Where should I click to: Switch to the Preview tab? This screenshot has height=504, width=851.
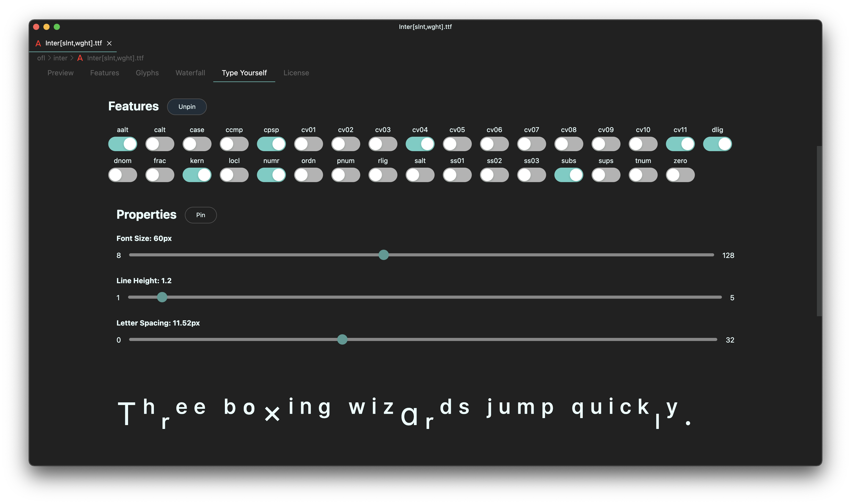(x=60, y=73)
